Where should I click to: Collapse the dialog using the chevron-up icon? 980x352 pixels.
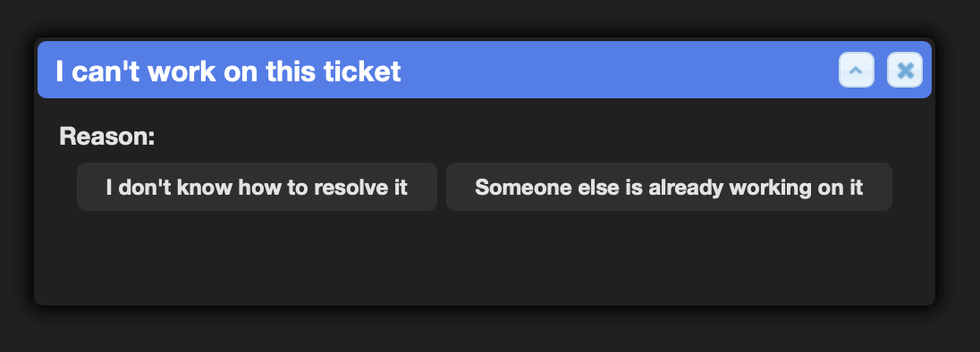point(857,70)
